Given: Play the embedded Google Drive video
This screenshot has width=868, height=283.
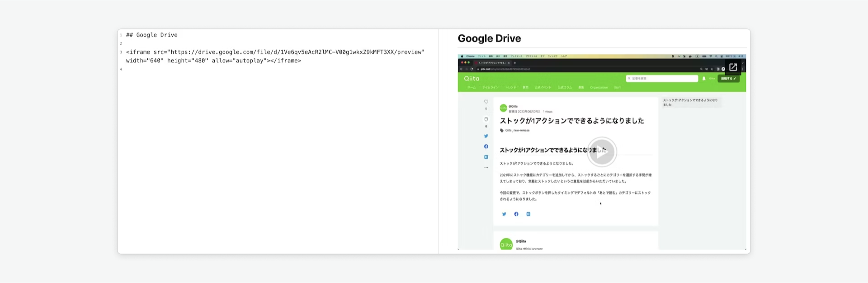Looking at the screenshot, I should click(x=602, y=152).
